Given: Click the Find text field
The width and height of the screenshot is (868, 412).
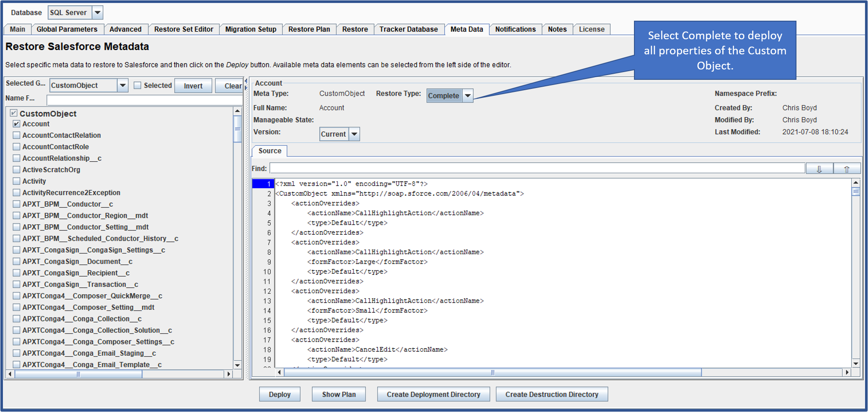Looking at the screenshot, I should [537, 168].
